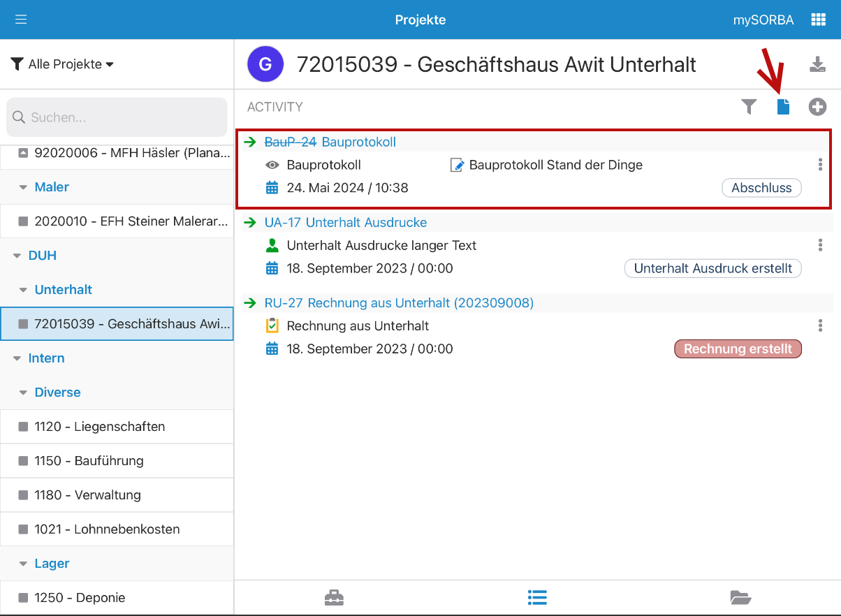Open the BauP-24 Bauprotokoll link
The image size is (841, 616).
[x=330, y=142]
